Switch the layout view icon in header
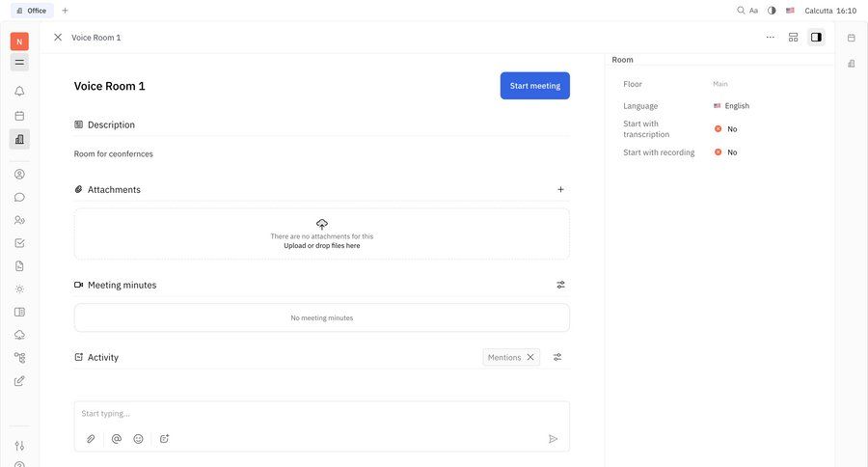 794,37
